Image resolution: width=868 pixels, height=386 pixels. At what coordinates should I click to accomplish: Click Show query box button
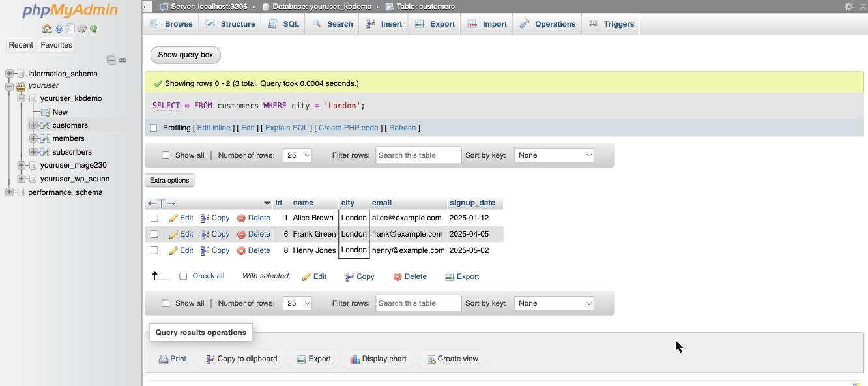(x=186, y=55)
